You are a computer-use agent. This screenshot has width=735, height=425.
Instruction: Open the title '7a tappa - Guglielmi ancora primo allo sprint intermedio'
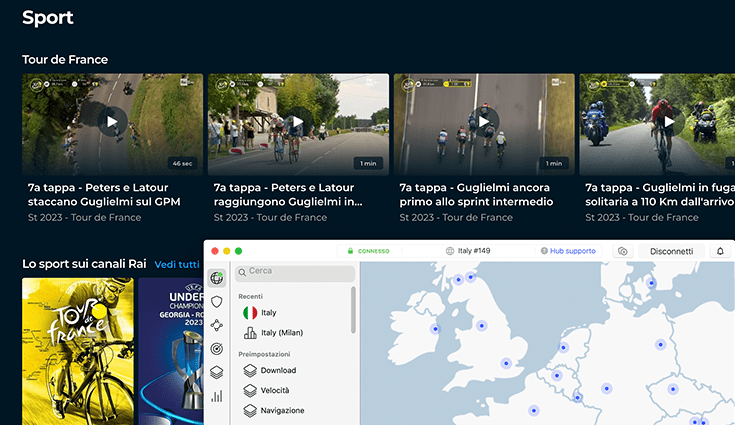[x=476, y=194]
